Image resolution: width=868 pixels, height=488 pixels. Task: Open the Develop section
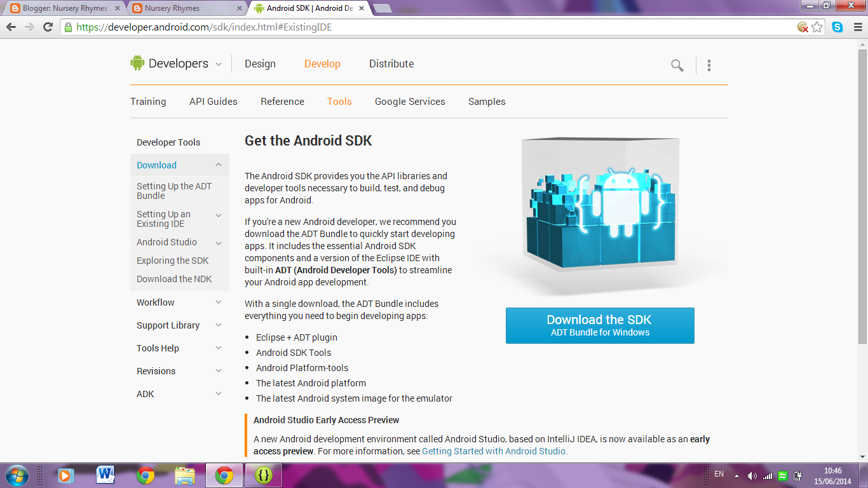pyautogui.click(x=322, y=64)
